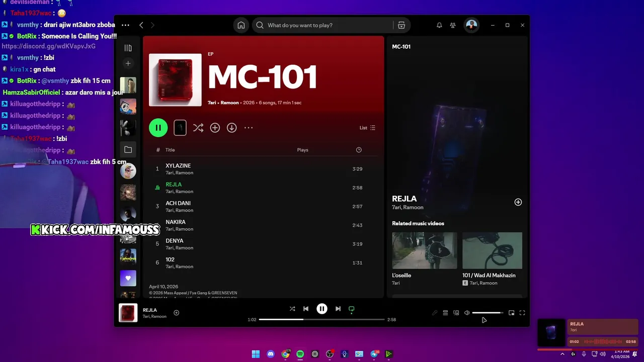Add REJLA to Liked Songs in right panel
This screenshot has width=644, height=362.
click(518, 202)
